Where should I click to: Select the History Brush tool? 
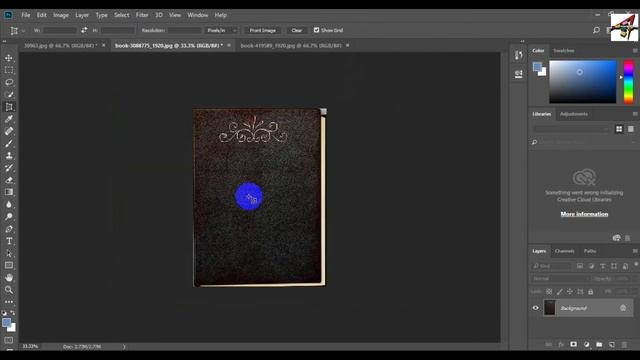[x=9, y=168]
